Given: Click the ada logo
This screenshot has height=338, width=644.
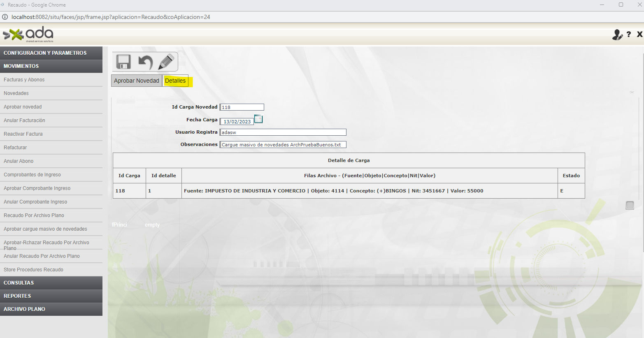Looking at the screenshot, I should (28, 35).
